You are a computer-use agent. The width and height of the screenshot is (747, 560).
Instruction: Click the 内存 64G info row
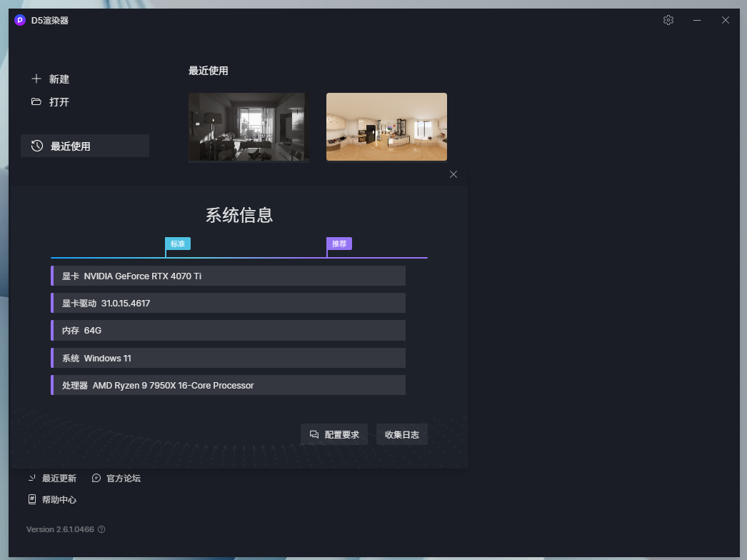229,331
